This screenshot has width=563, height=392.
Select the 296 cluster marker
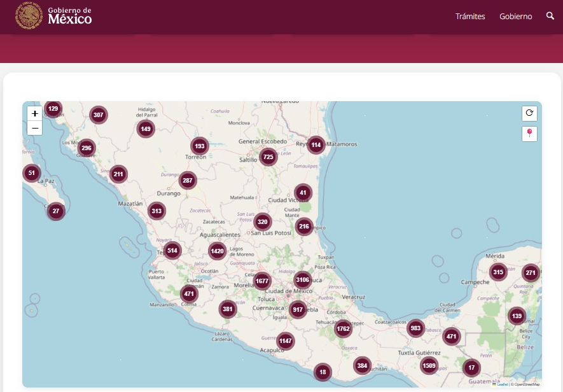click(x=87, y=148)
